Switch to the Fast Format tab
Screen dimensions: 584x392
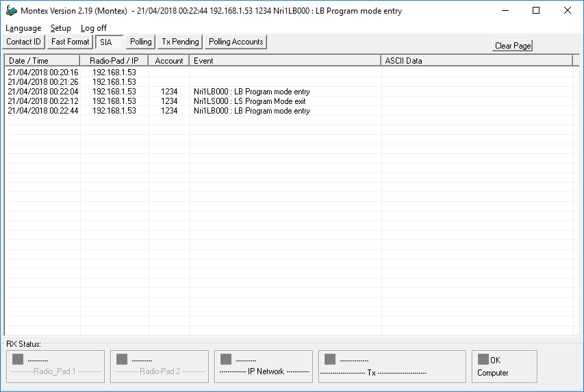point(70,42)
